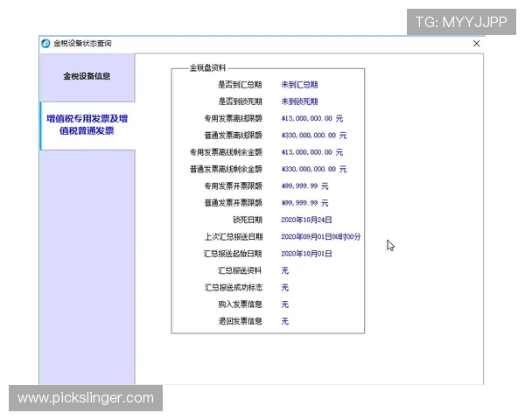
Task: Click the 普通发票离线限额 value ¥330,000,000.00
Action: tap(314, 136)
